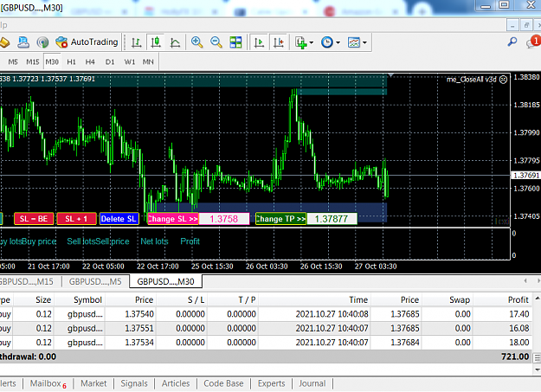Restore the inner chart window
This screenshot has height=392, width=541.
(x=526, y=25)
